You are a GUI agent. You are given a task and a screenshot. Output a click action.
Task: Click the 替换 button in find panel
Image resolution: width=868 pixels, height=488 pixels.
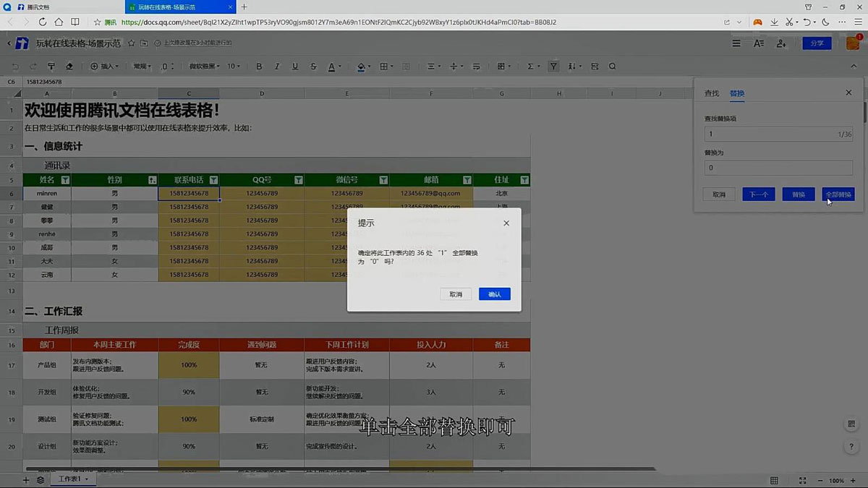[x=799, y=194]
